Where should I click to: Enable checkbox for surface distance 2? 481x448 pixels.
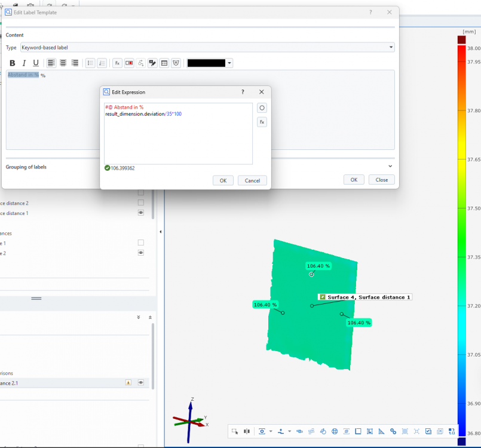pos(141,203)
